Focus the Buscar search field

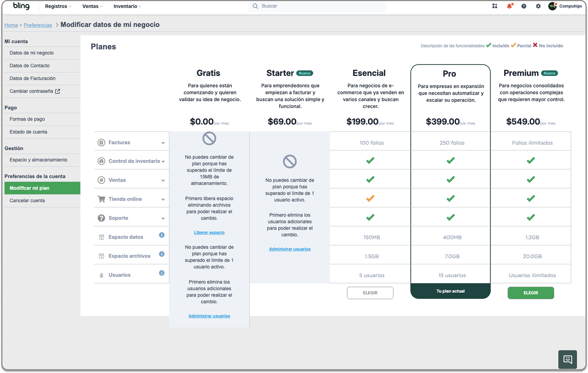(x=317, y=6)
